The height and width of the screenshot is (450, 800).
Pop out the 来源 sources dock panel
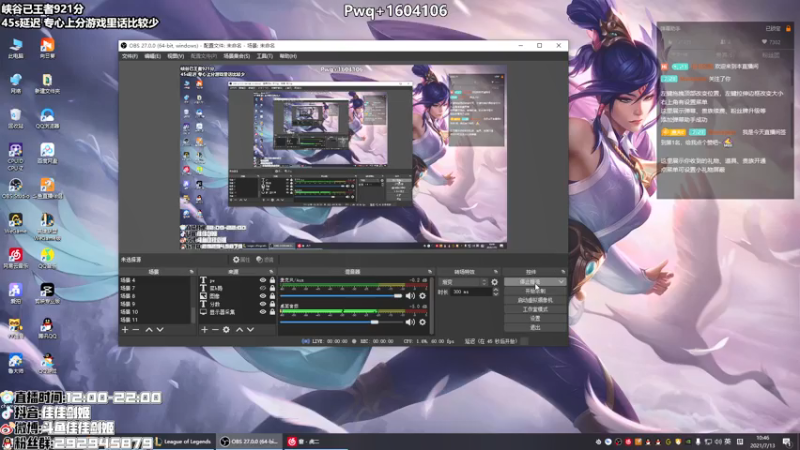coord(271,272)
